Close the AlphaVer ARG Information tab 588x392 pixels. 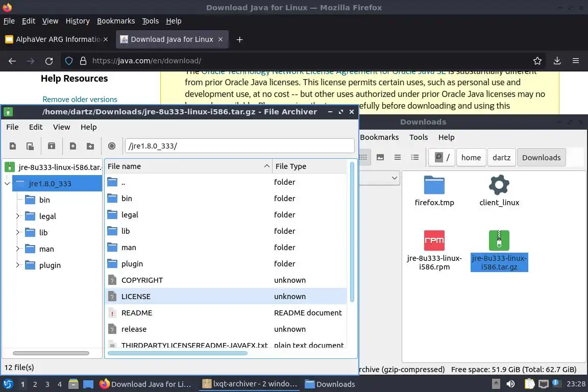[x=106, y=39]
